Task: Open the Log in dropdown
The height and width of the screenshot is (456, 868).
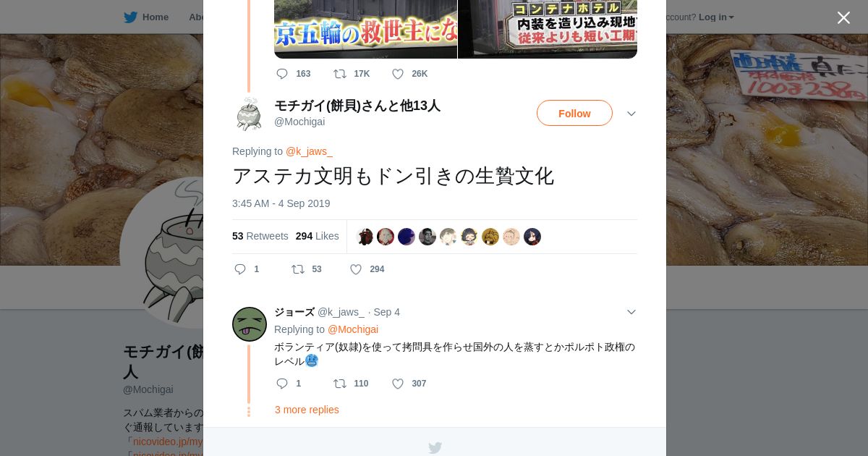Action: tap(716, 17)
